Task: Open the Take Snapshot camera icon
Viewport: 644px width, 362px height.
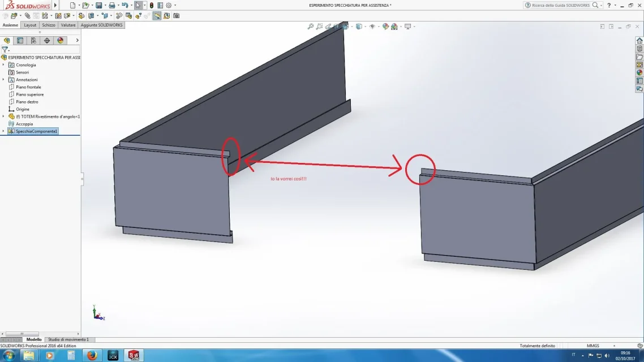Action: point(176,16)
